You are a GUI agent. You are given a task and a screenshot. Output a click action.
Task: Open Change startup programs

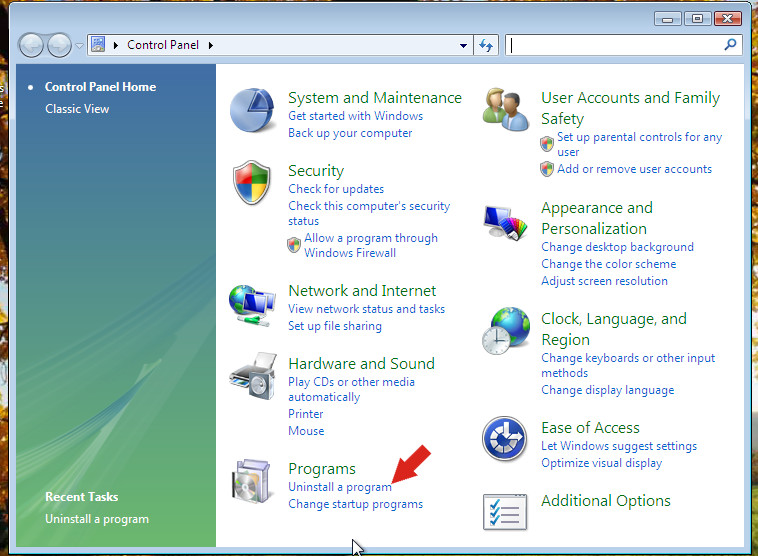[x=355, y=504]
